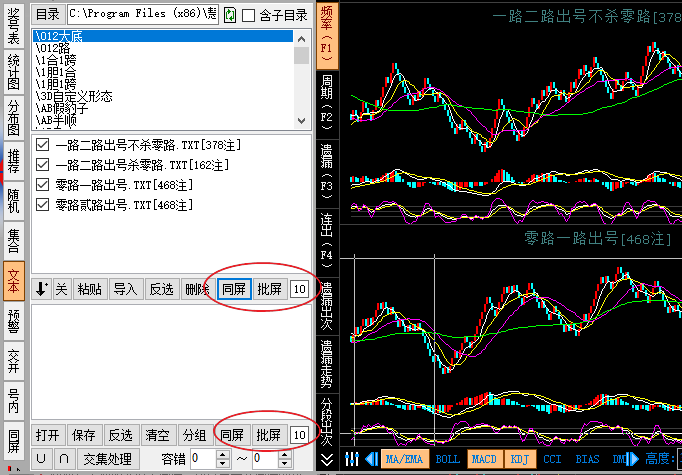
Task: Click the intersection (∩) set button
Action: pos(63,459)
